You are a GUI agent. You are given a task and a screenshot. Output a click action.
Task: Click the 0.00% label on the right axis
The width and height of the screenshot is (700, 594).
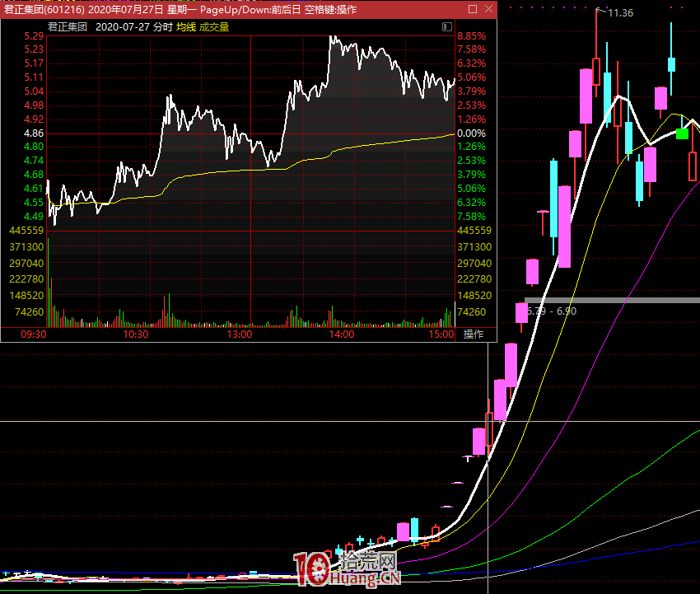click(471, 133)
